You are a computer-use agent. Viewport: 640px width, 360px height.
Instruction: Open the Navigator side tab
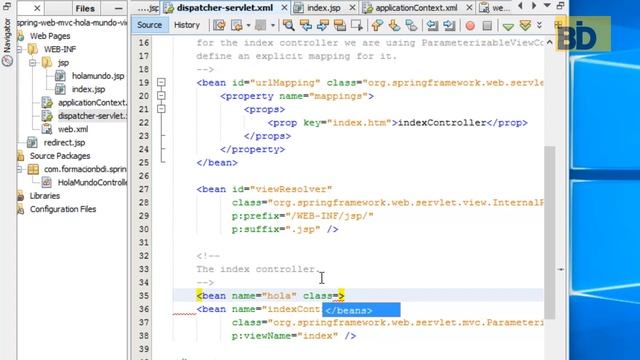pyautogui.click(x=7, y=36)
